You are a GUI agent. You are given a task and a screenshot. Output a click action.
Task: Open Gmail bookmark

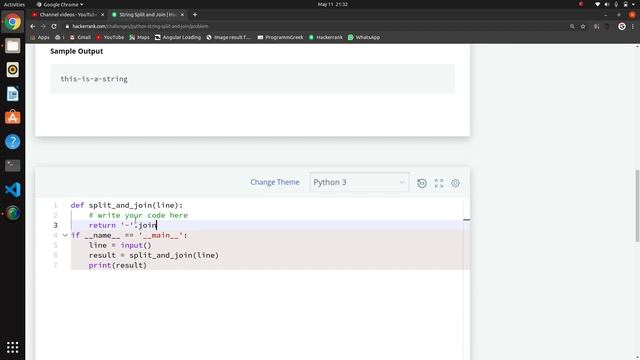pyautogui.click(x=80, y=37)
